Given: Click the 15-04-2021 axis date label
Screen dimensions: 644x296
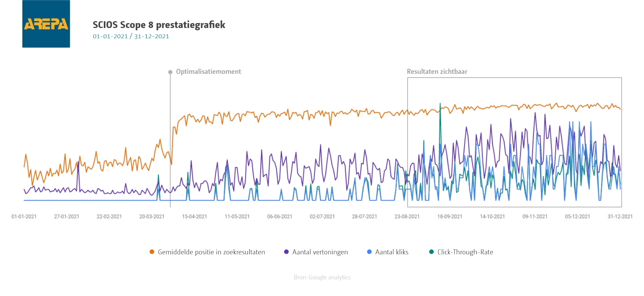Looking at the screenshot, I should 194,217.
